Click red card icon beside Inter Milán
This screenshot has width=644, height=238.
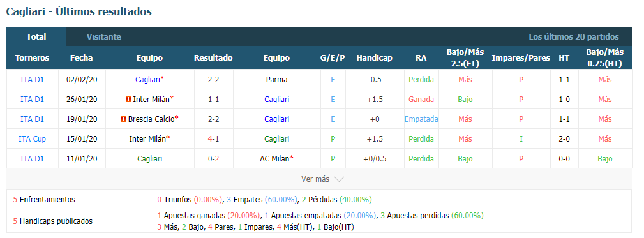(x=128, y=100)
